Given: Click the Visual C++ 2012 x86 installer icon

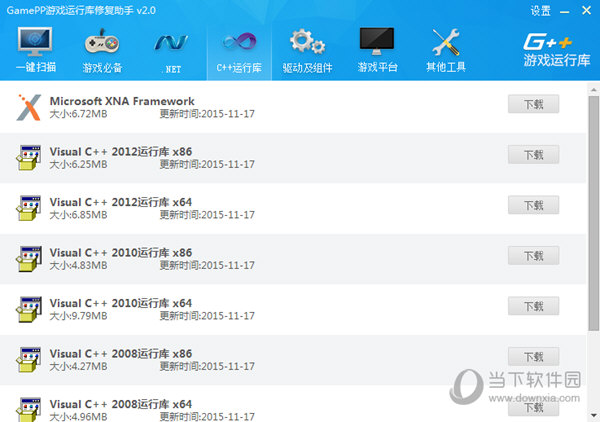Looking at the screenshot, I should (29, 157).
